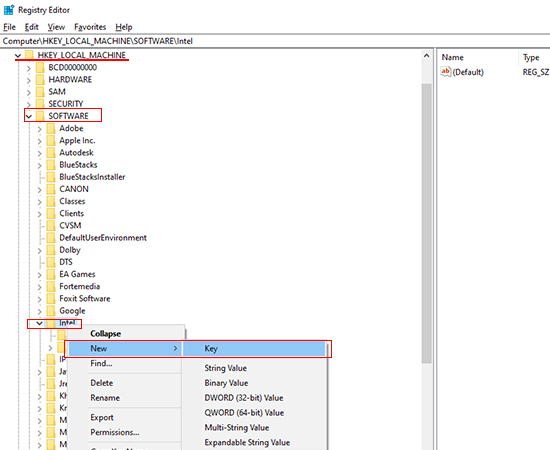Image resolution: width=550 pixels, height=450 pixels.
Task: Open the Favorites menu
Action: (x=90, y=27)
